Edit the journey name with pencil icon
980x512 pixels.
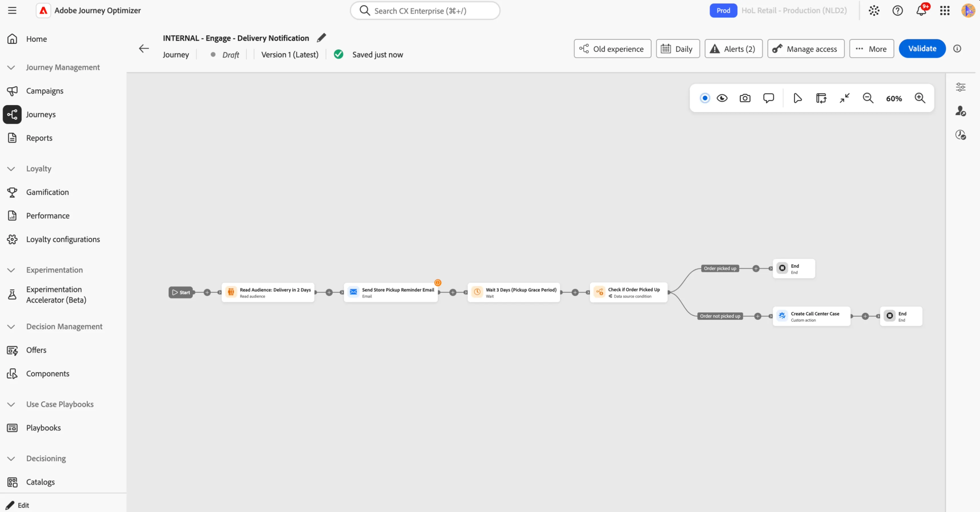[321, 38]
